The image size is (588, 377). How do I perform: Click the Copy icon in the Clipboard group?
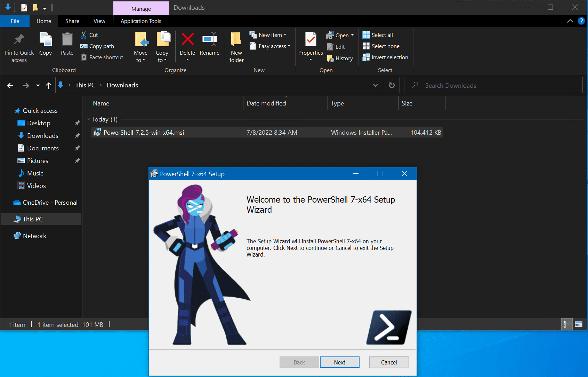pyautogui.click(x=46, y=44)
